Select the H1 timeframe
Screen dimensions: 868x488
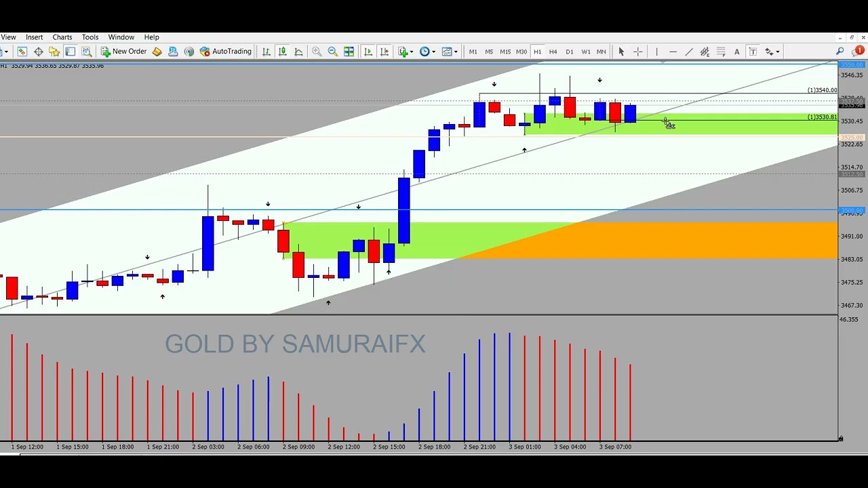coord(537,52)
